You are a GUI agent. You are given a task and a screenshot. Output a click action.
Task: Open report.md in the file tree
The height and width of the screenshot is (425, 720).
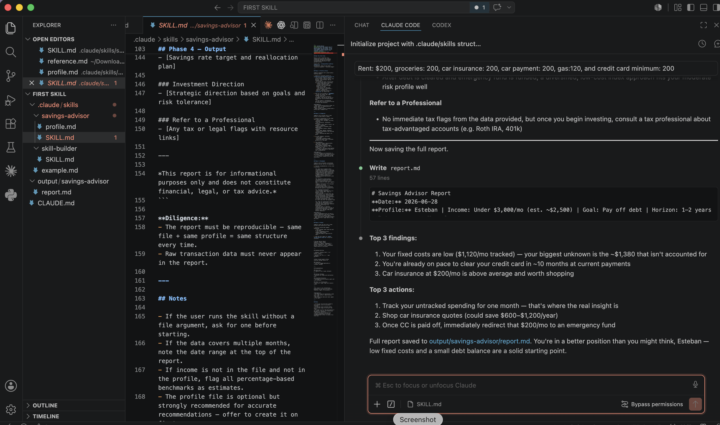click(x=73, y=192)
